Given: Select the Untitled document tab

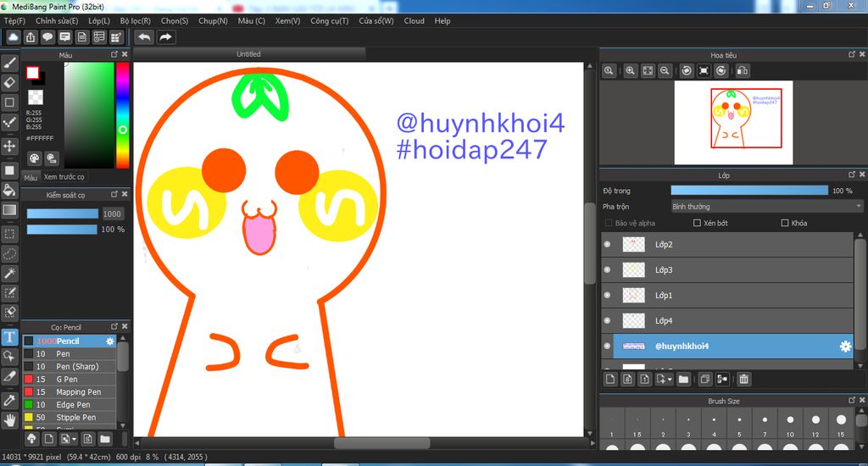Looking at the screenshot, I should (248, 53).
